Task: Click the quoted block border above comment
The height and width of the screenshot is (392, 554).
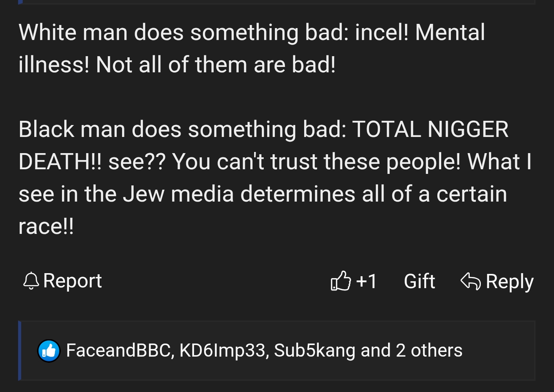Action: [x=277, y=2]
